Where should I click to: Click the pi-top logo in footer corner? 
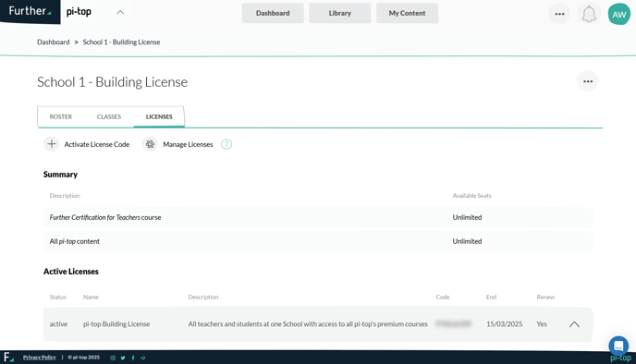(x=620, y=358)
